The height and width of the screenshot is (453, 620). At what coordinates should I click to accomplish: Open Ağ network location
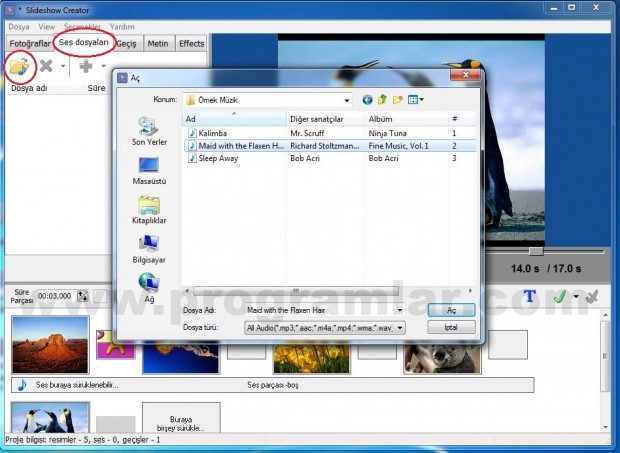pos(149,288)
